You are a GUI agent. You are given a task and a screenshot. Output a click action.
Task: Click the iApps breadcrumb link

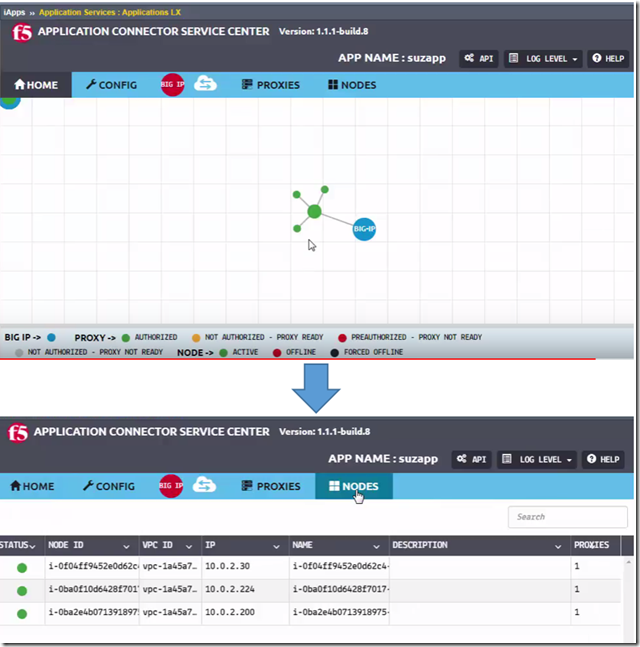tap(15, 12)
